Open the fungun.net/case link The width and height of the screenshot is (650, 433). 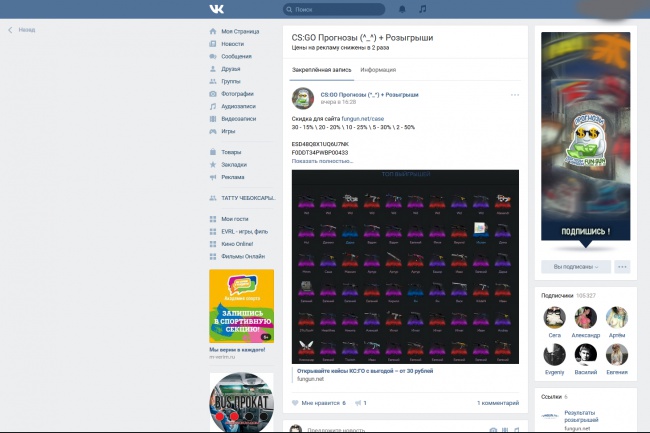363,119
